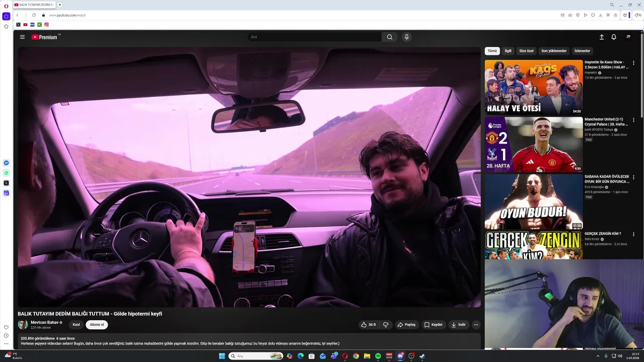Open Windows Start menu

point(222,356)
